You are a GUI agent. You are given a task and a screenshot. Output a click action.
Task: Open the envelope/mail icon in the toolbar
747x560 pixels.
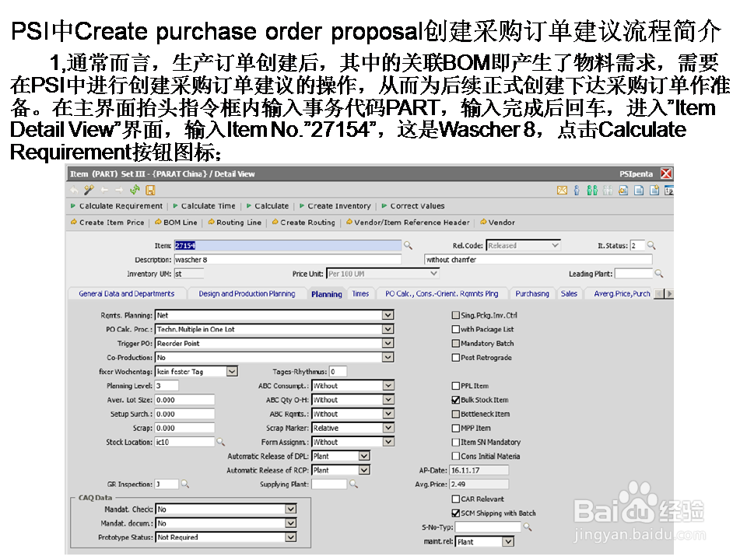[x=563, y=190]
